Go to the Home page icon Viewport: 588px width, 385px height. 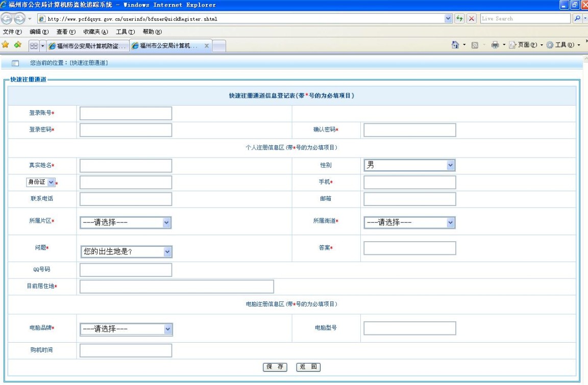[x=455, y=45]
